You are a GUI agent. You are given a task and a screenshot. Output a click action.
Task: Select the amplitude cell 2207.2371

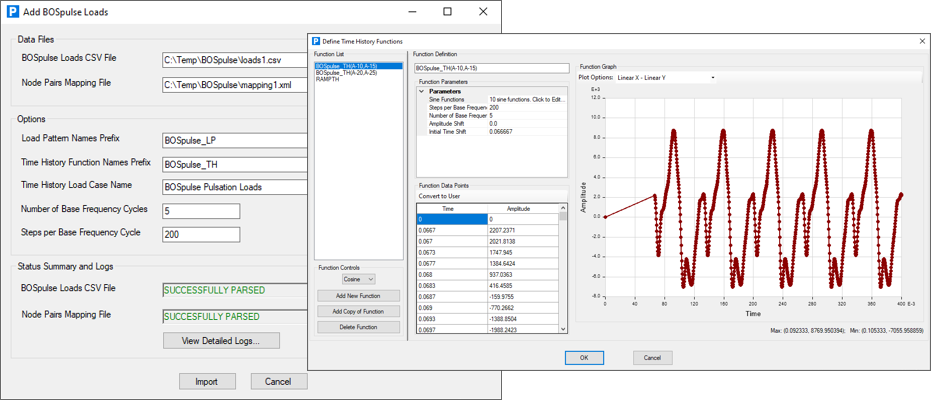(x=523, y=230)
